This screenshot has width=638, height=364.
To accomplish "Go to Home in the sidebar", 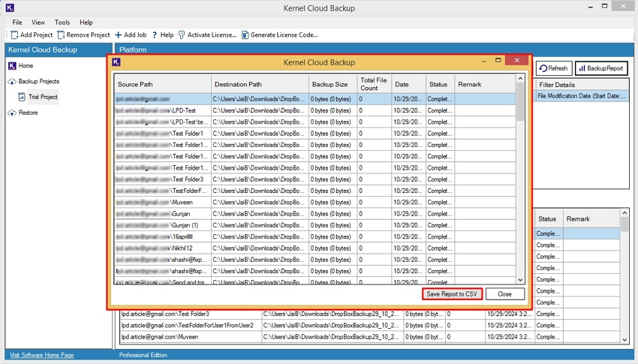I will tap(26, 65).
